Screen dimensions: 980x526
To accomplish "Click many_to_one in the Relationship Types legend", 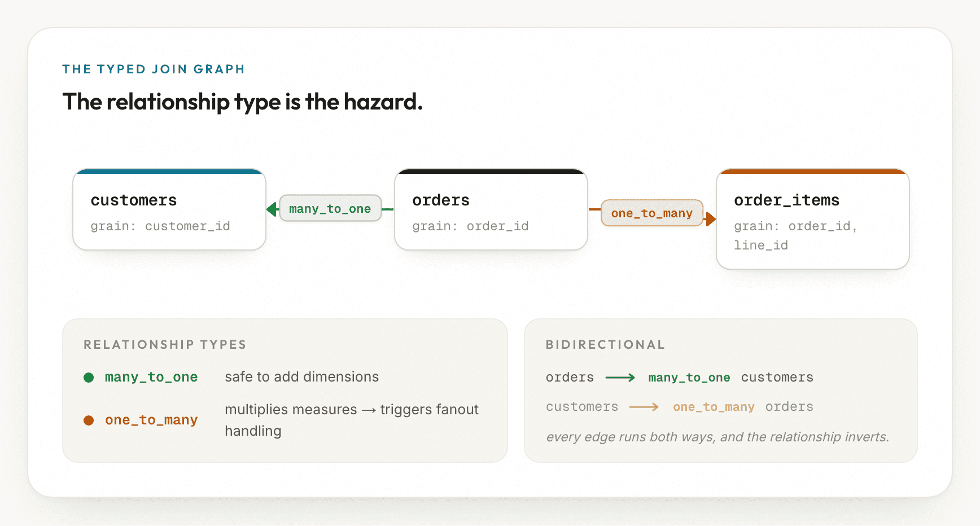I will click(151, 377).
